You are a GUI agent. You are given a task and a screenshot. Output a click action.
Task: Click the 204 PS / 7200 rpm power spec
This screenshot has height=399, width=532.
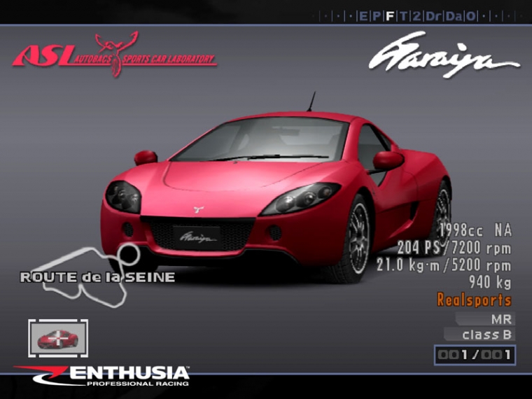point(454,248)
